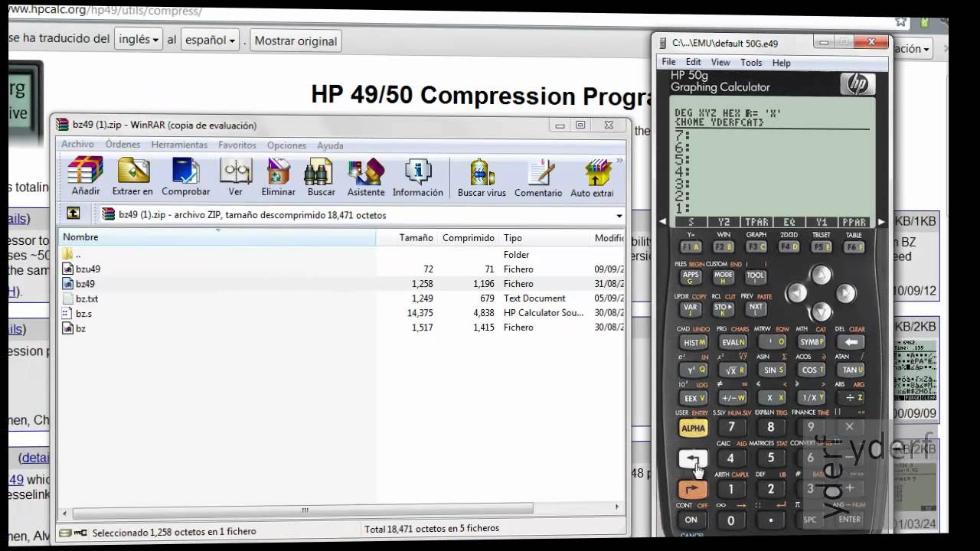Viewport: 980px width, 551px height.
Task: Click the Eliminar toolbar icon
Action: click(278, 178)
